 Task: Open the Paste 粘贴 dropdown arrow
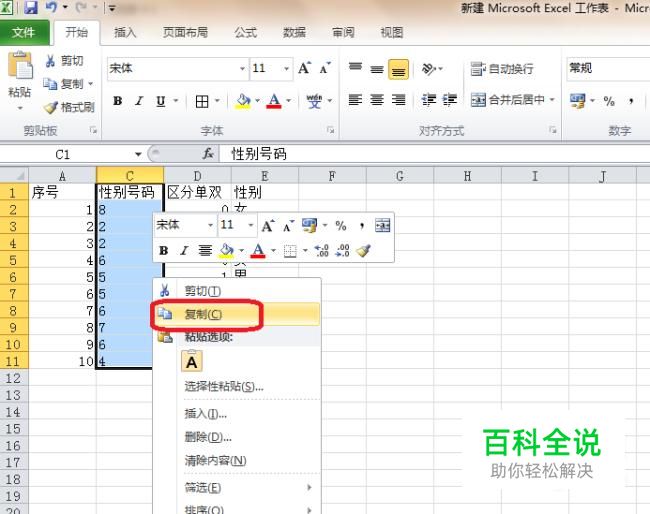point(20,108)
